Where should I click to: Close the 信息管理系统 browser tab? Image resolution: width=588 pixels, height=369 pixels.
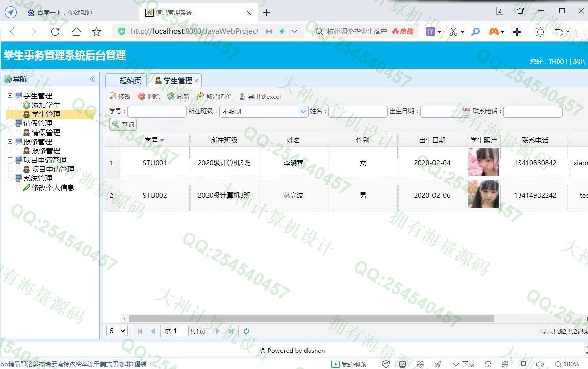coord(249,13)
